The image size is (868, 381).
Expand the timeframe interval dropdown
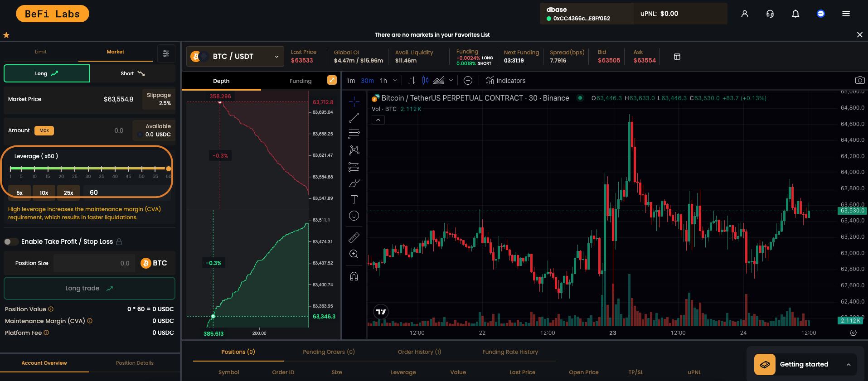click(x=395, y=81)
